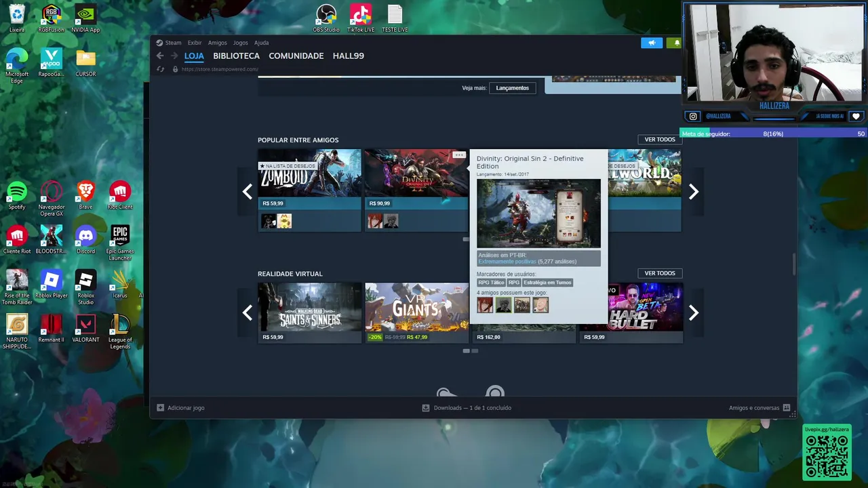
Task: Click VER TODOS for Realidade Virtual
Action: pyautogui.click(x=660, y=273)
